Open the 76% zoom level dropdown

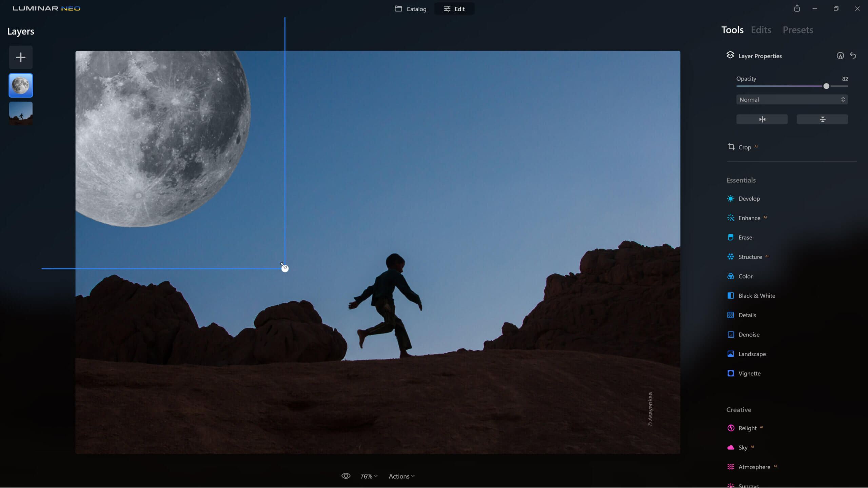(369, 476)
